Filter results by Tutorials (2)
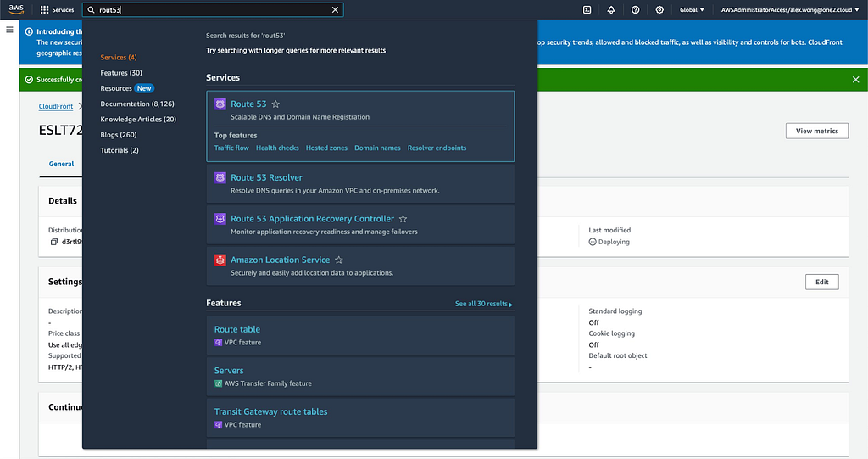 click(120, 150)
